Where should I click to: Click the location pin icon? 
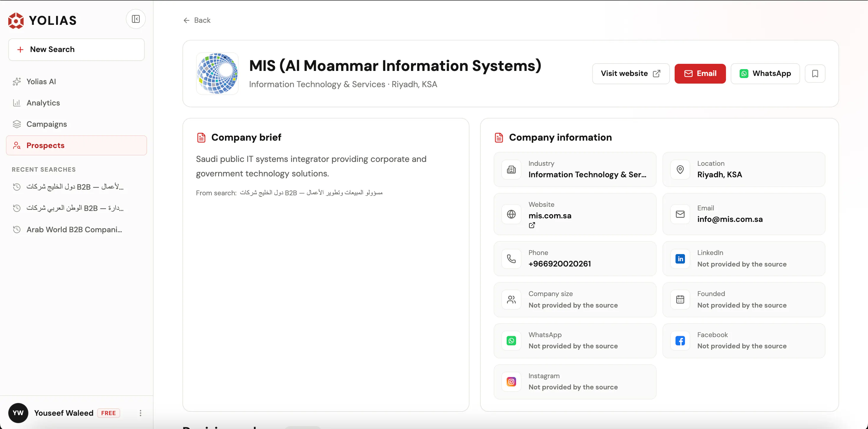click(680, 170)
